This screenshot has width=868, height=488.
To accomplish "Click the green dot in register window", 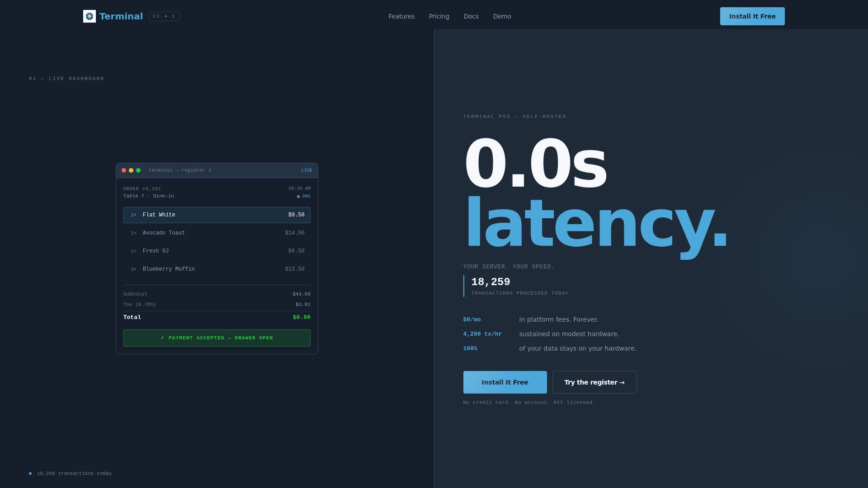I will 138,170.
